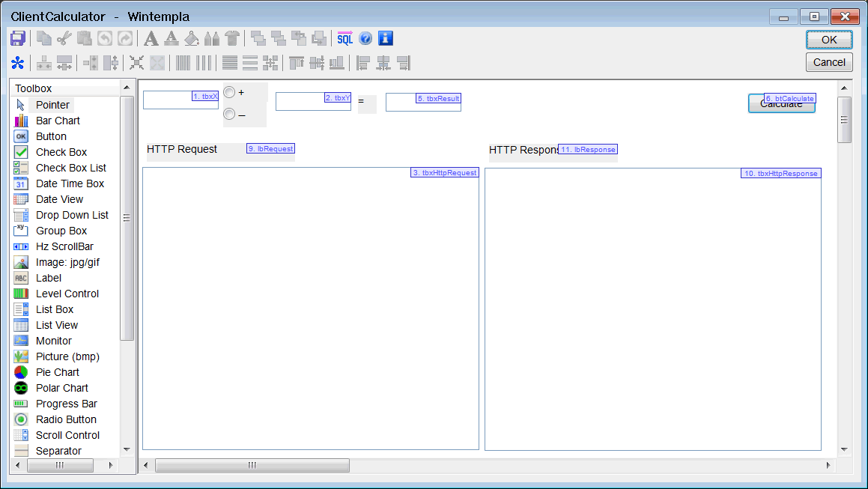Select List View in Toolbox

(56, 325)
